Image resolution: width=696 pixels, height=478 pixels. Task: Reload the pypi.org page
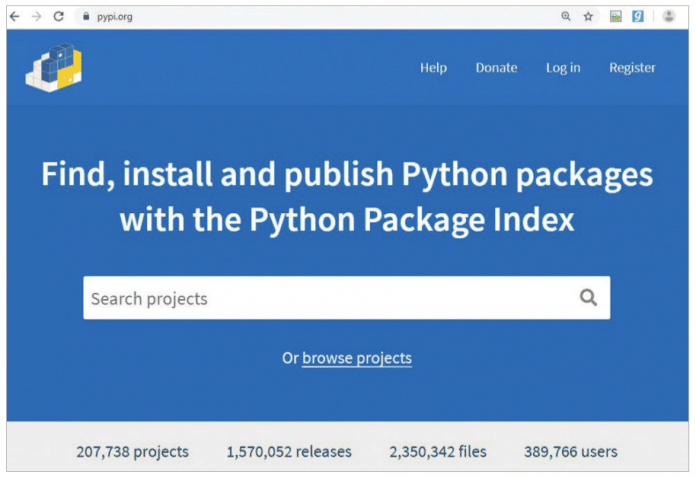(59, 16)
